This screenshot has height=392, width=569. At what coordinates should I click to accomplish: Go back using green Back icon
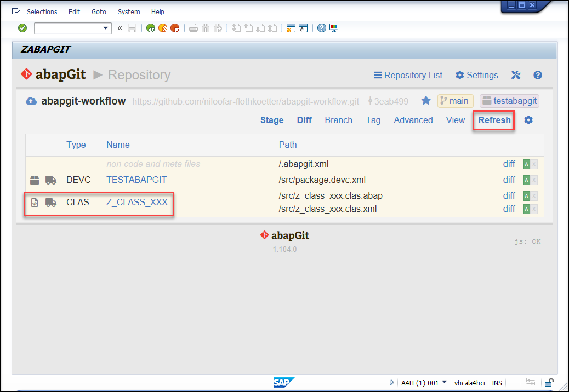pyautogui.click(x=151, y=28)
